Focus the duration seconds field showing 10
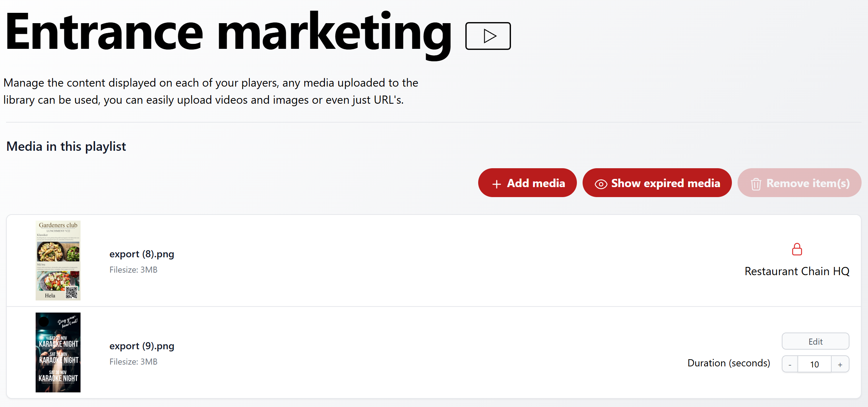This screenshot has width=868, height=407. [815, 364]
